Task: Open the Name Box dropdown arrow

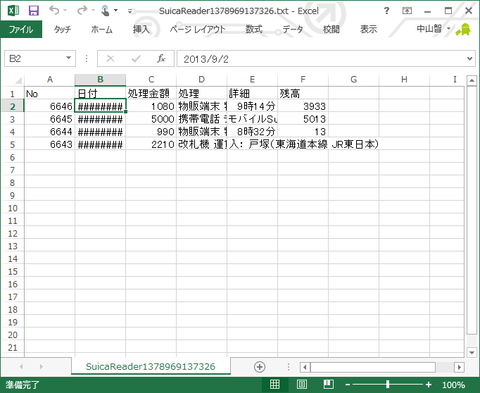Action: coord(68,58)
